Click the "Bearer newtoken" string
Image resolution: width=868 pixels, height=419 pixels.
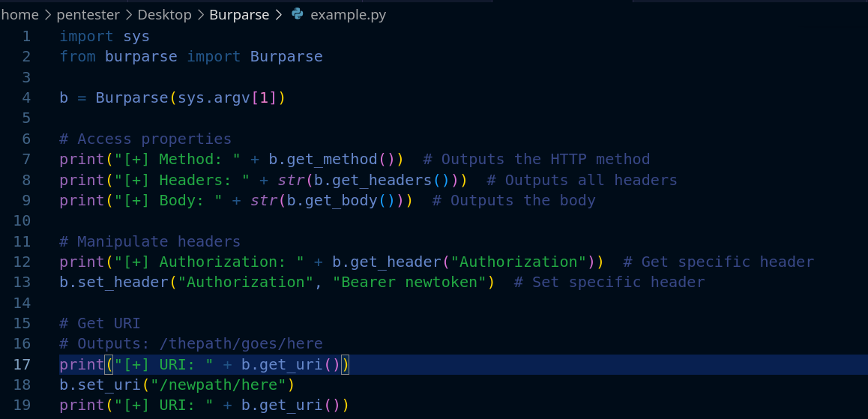pos(409,283)
